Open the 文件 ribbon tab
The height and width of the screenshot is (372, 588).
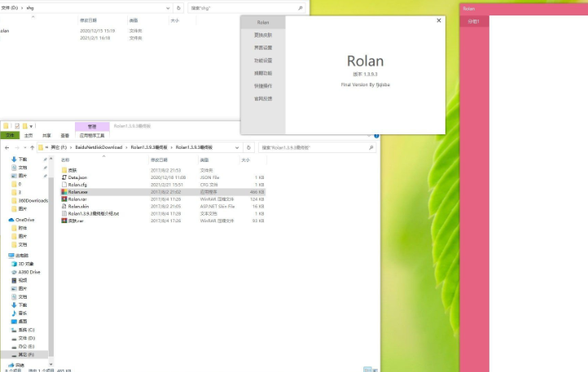(10, 135)
